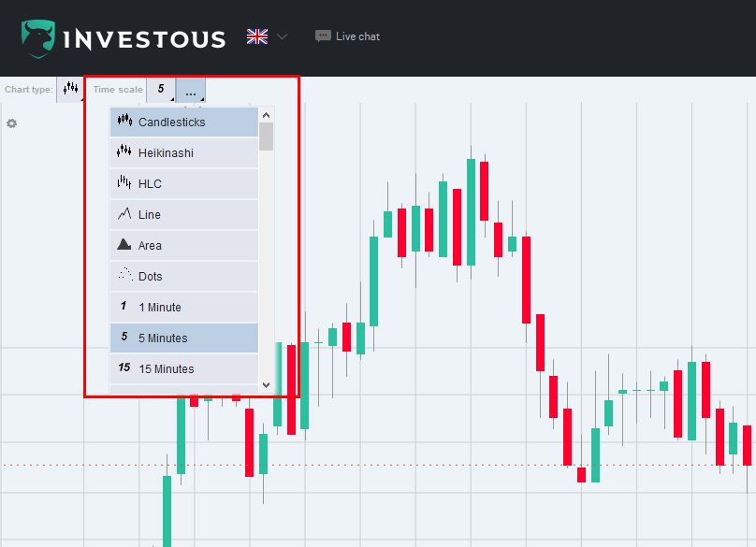Switch chart to HLC bars
Screen dimensions: 756x547
click(x=184, y=183)
